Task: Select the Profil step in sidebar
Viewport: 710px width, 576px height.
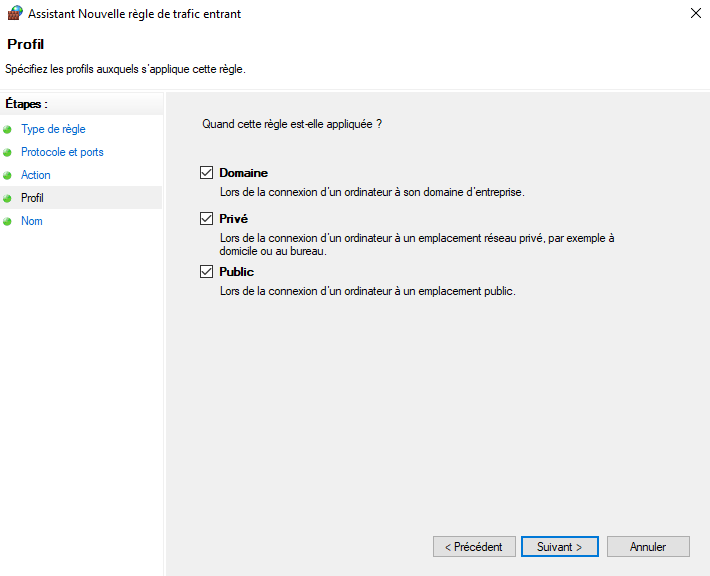Action: (32, 198)
